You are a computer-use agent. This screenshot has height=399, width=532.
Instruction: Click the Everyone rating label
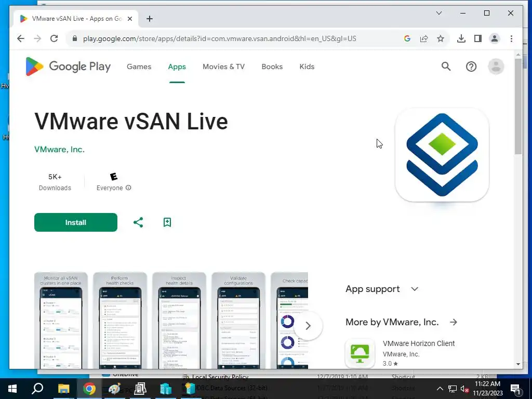coord(110,188)
